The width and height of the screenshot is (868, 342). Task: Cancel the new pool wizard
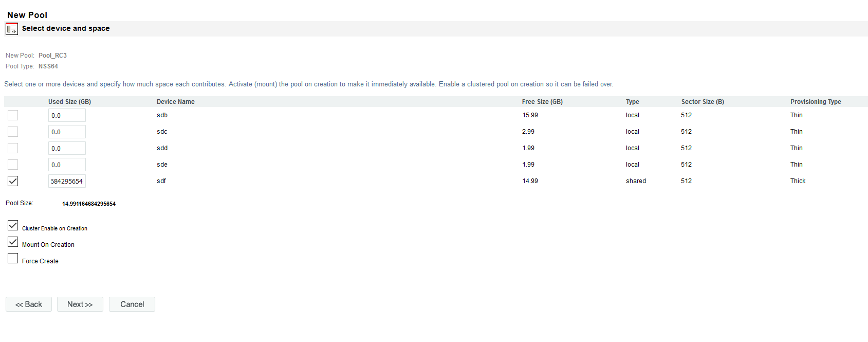[132, 304]
